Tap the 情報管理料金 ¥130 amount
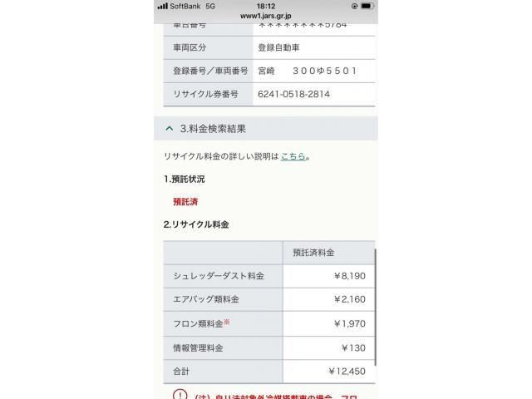 pos(353,348)
